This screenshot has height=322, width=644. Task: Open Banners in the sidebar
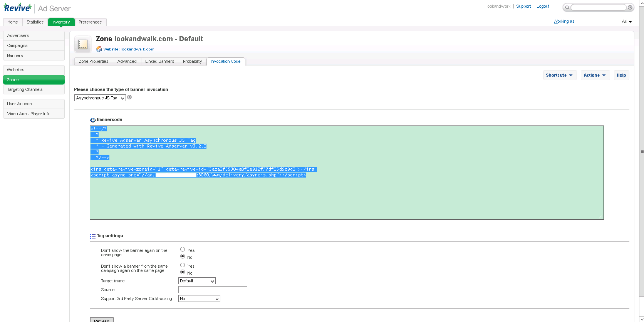pos(34,55)
